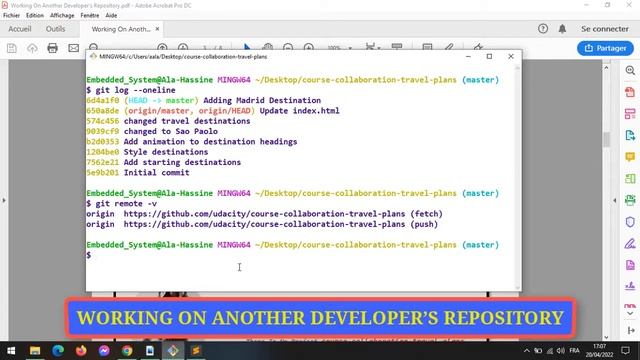
Task: Select the Working On Anoth... document tab
Action: 121,29
